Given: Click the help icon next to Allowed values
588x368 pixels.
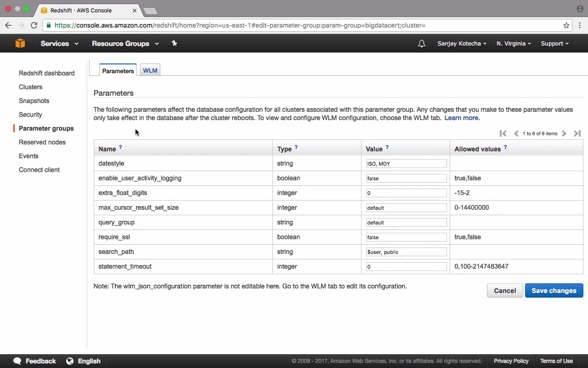Looking at the screenshot, I should (x=505, y=148).
